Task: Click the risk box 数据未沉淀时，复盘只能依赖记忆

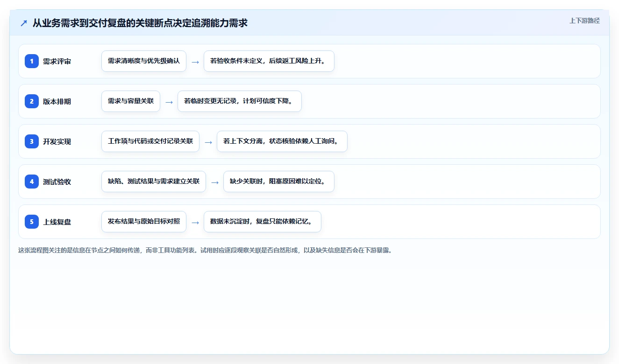Action: tap(263, 222)
